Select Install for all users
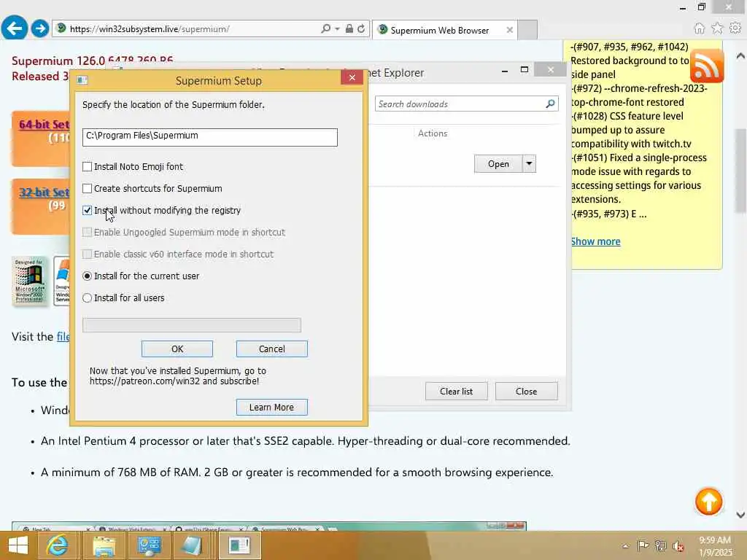The image size is (747, 560). [88, 298]
